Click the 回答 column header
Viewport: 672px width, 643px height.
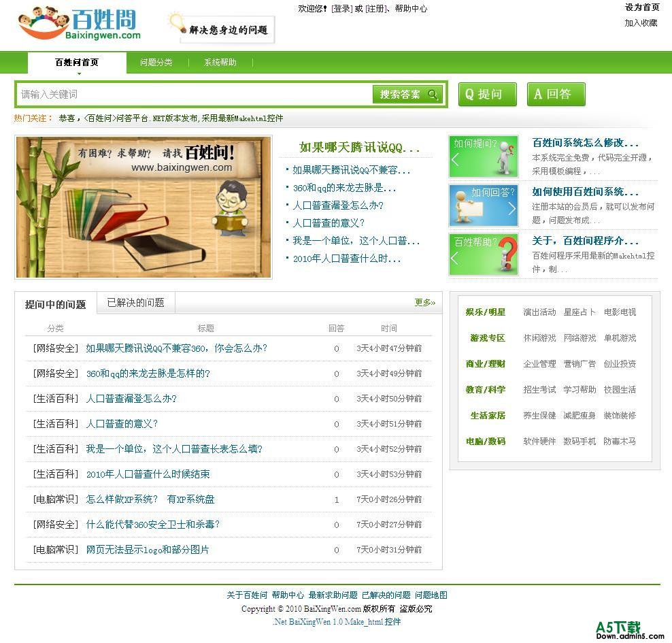pos(337,329)
